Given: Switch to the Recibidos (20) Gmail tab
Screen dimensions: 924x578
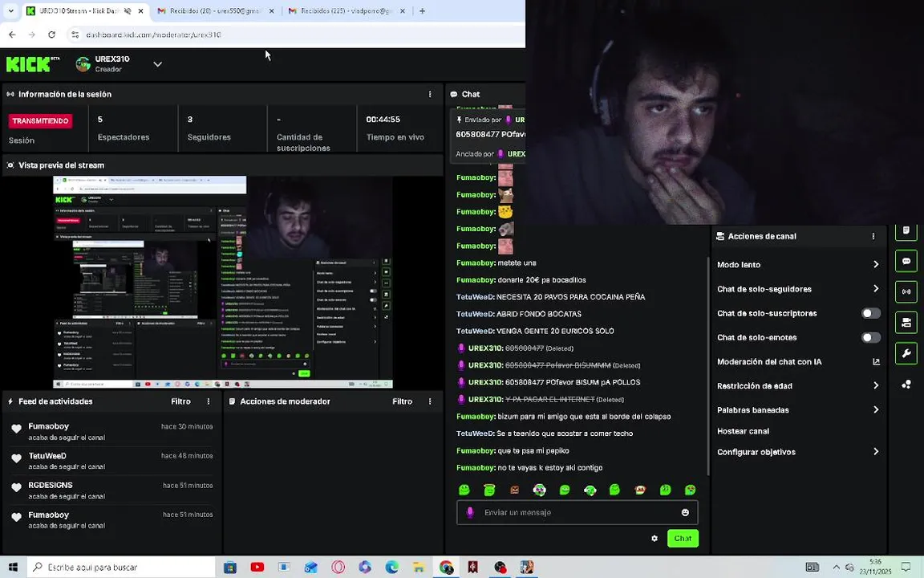Looking at the screenshot, I should pos(214,10).
